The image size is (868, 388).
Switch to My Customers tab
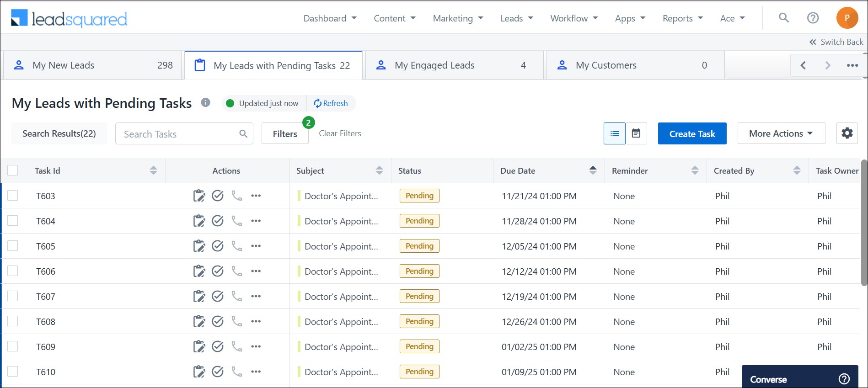[x=635, y=65]
